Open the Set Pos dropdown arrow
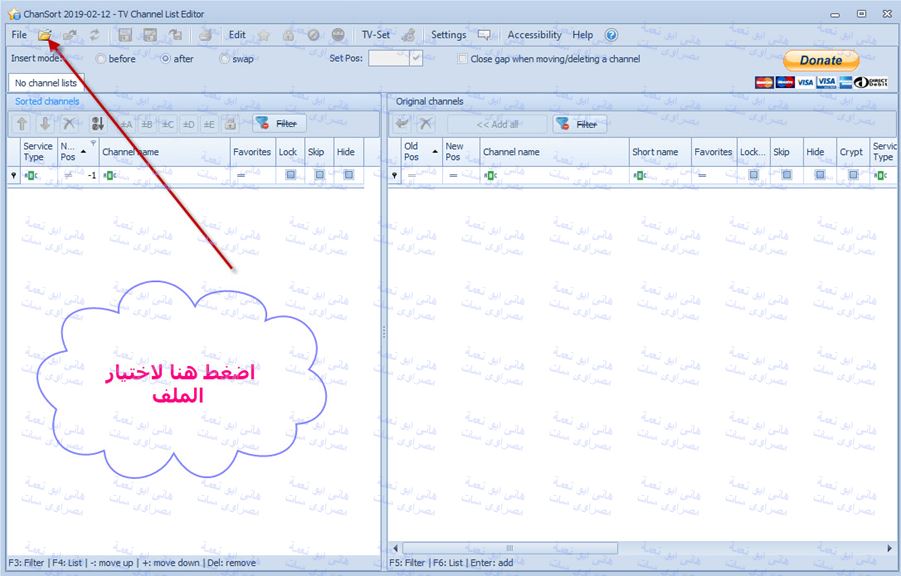Image resolution: width=901 pixels, height=576 pixels. coord(416,58)
